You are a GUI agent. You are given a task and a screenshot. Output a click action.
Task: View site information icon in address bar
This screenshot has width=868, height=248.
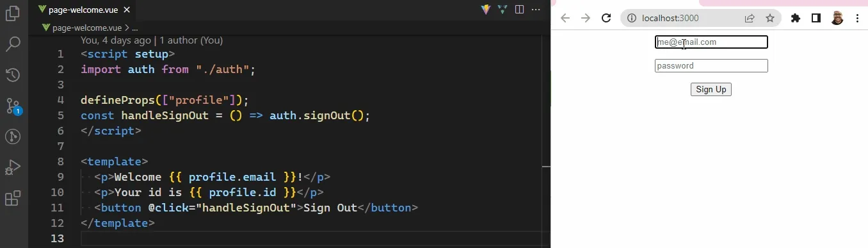(632, 18)
